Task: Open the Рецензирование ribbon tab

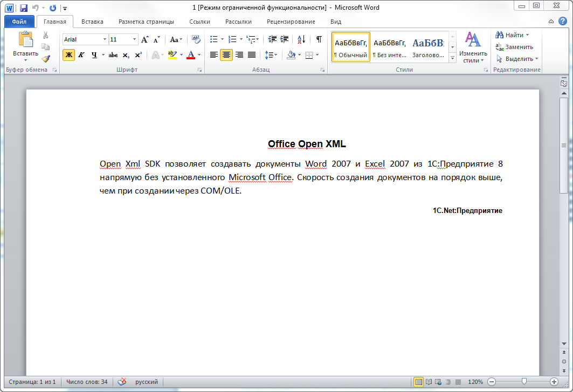Action: pyautogui.click(x=291, y=22)
